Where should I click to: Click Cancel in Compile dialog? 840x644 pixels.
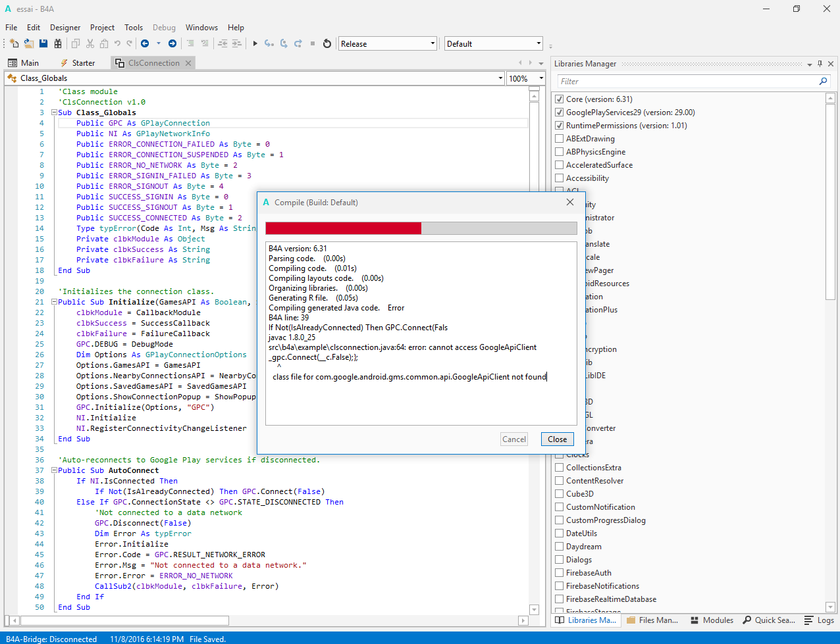[514, 439]
